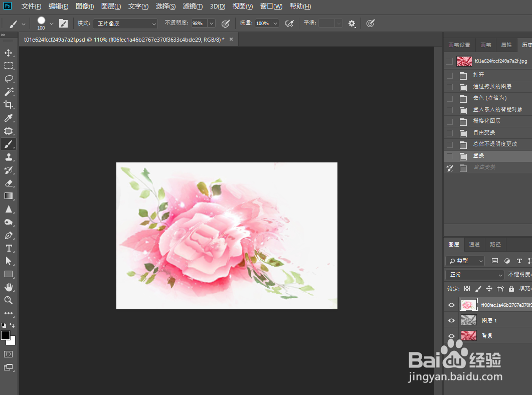Set history brush source to 打开 state
The image size is (532, 395).
click(450, 75)
